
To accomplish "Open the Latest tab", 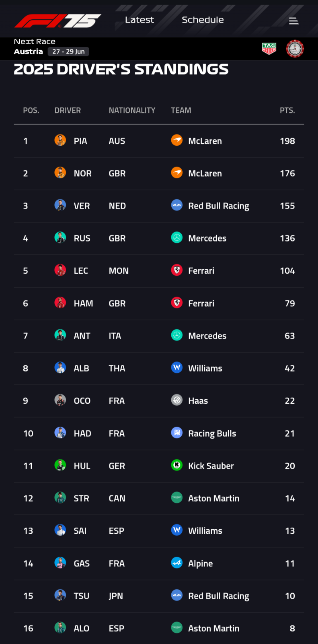I will [140, 20].
